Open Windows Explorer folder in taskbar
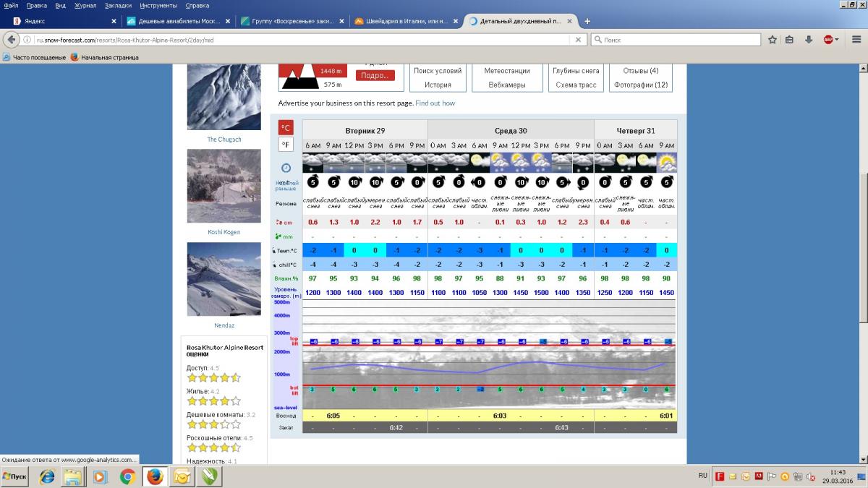Image resolution: width=868 pixels, height=488 pixels. (73, 476)
